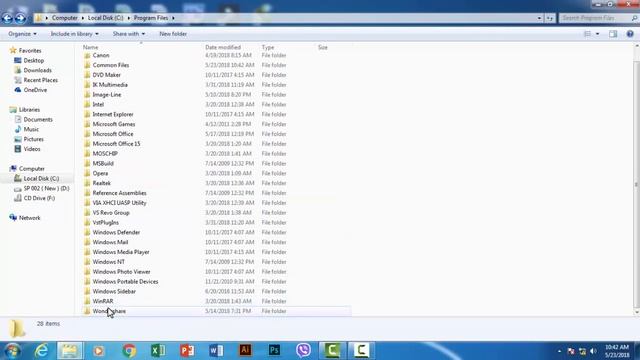Select the Image-Line folder

click(107, 95)
